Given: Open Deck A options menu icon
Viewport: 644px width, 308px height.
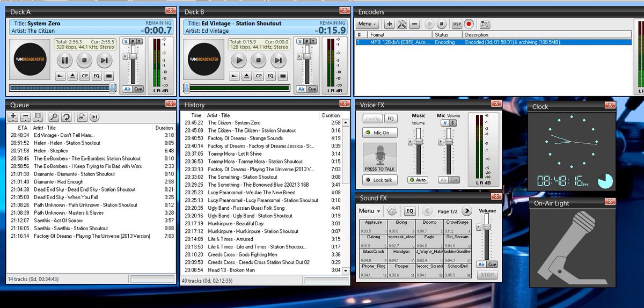Looking at the screenshot, I should coord(109,76).
